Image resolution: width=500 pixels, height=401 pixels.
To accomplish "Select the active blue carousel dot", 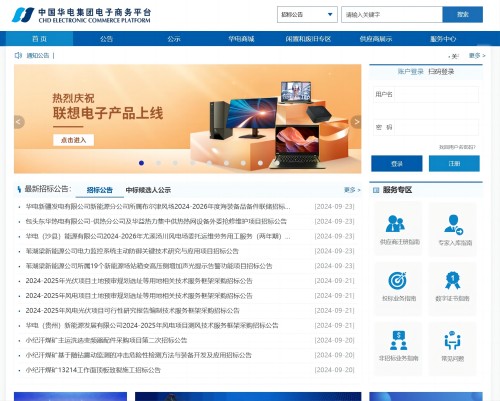I will [141, 163].
